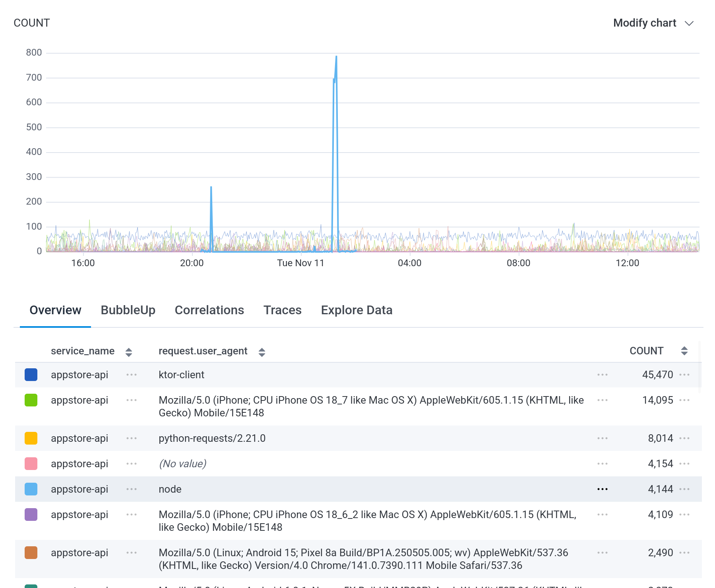The height and width of the screenshot is (588, 715).
Task: Open the ellipsis menu on the ktor-client row
Action: click(x=603, y=375)
